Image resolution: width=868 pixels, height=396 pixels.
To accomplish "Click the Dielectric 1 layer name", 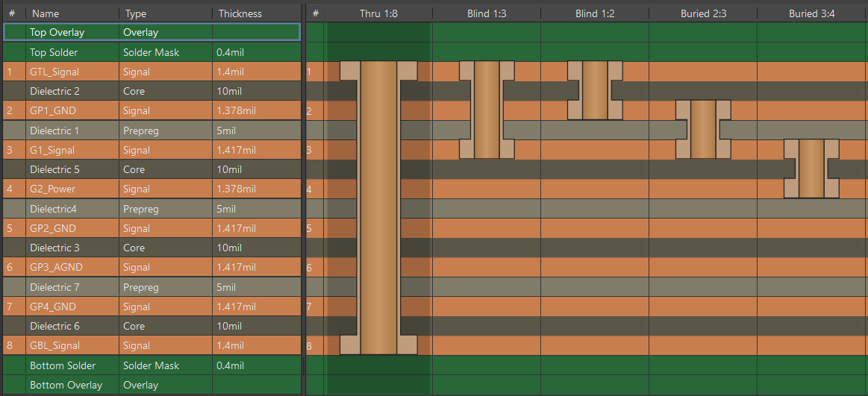I will point(54,131).
